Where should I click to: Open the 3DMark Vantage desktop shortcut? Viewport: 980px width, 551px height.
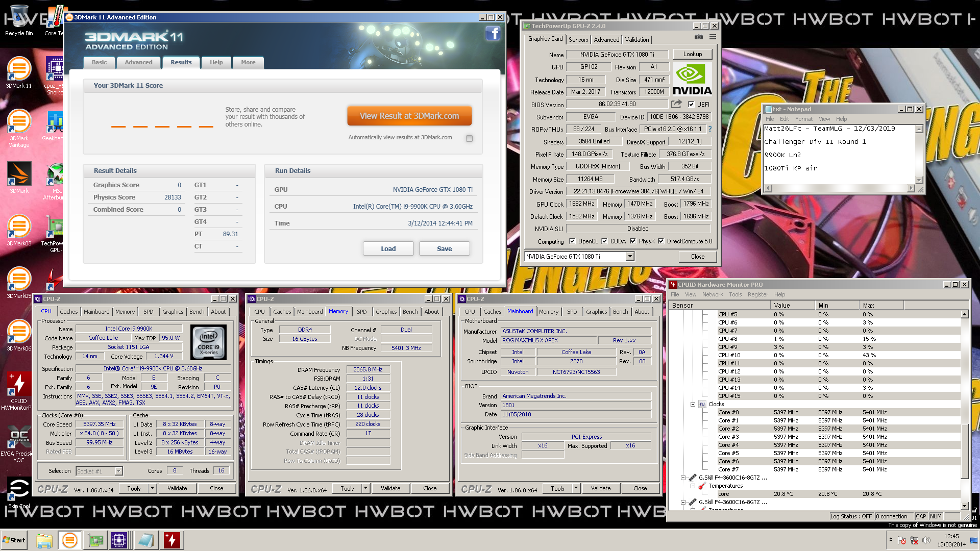coord(19,129)
